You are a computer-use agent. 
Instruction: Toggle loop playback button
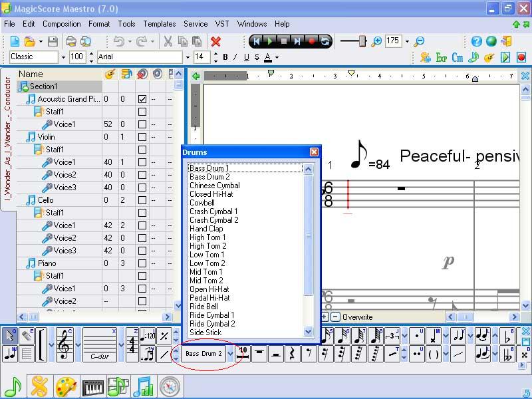pos(325,41)
